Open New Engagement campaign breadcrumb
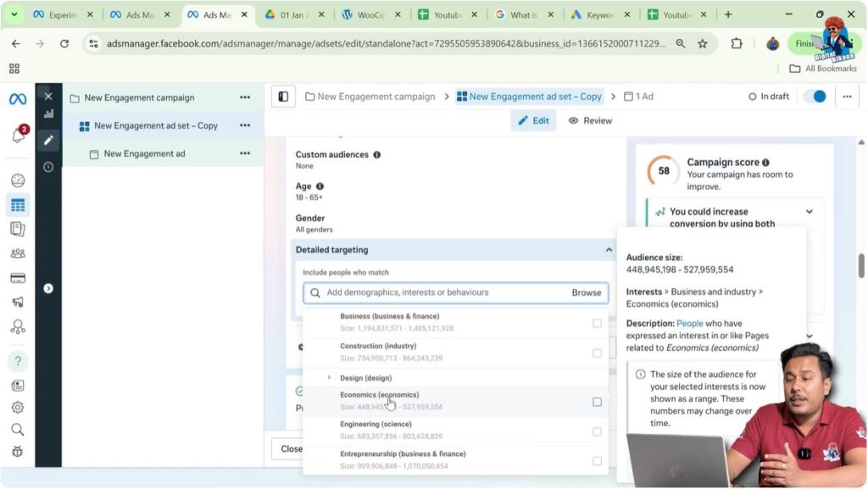The width and height of the screenshot is (868, 489). click(370, 97)
